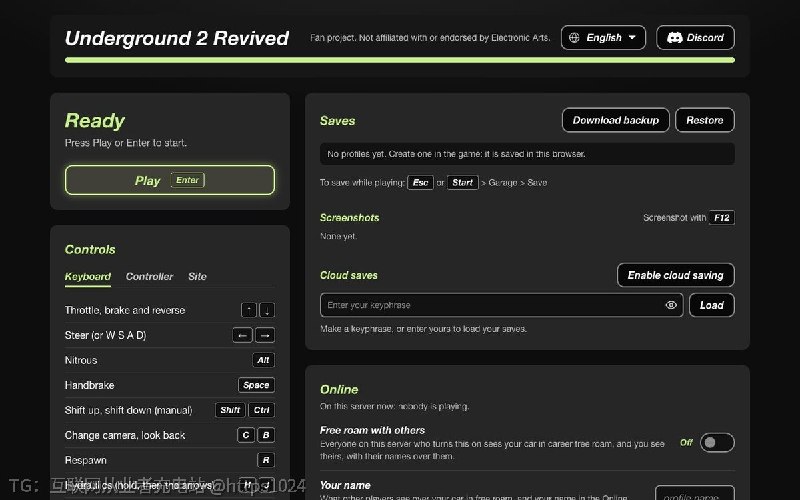Click the 'Change camera, look back' label

coord(125,435)
